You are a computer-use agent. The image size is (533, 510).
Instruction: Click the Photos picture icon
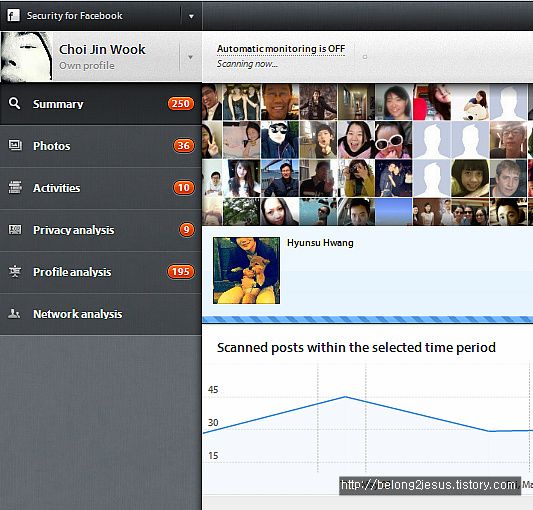15,146
